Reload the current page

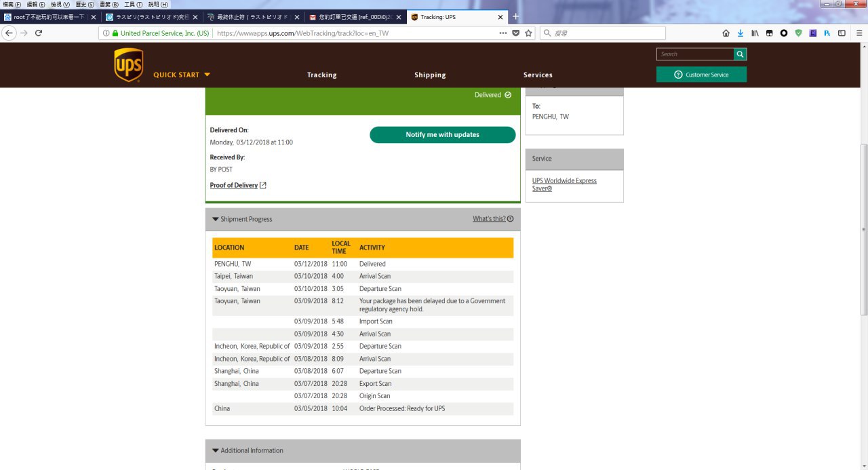(x=39, y=33)
